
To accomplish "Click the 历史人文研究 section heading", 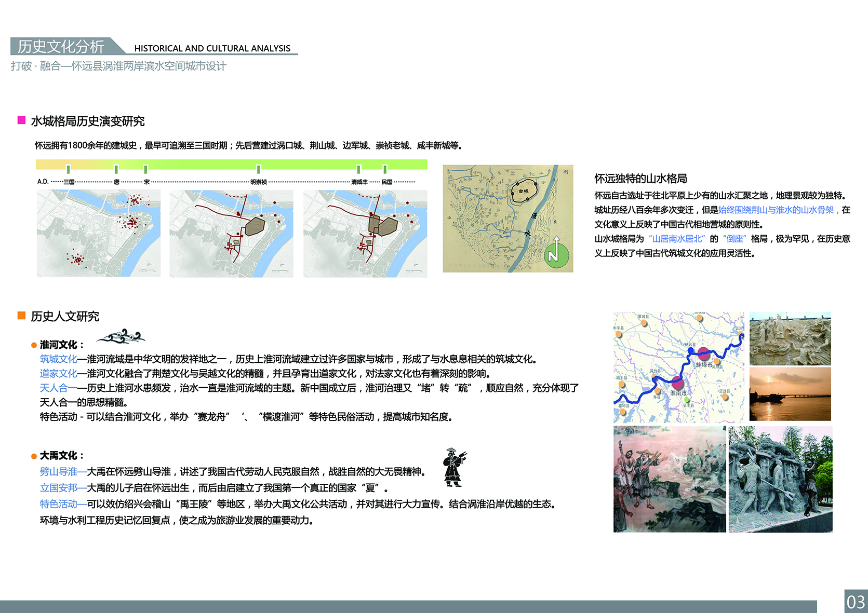I will pos(65,316).
